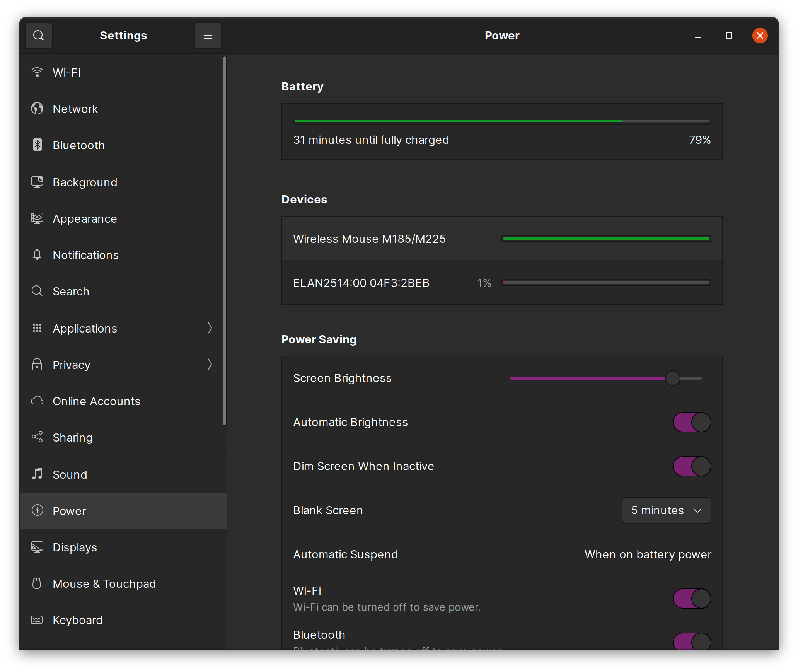Expand the Applications section
Viewport: 798px width, 672px height.
[210, 328]
